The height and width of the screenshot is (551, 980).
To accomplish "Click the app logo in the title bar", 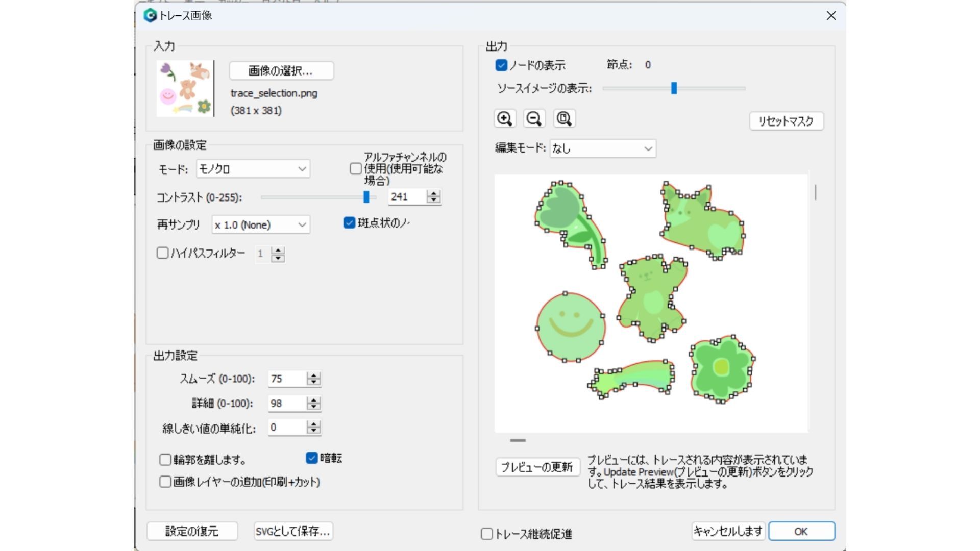I will [150, 15].
